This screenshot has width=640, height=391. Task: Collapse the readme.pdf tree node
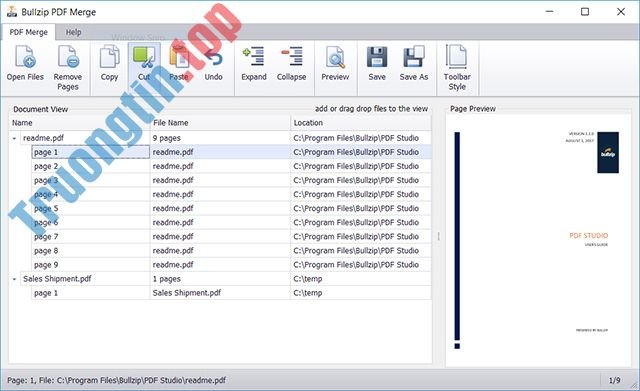[14, 138]
